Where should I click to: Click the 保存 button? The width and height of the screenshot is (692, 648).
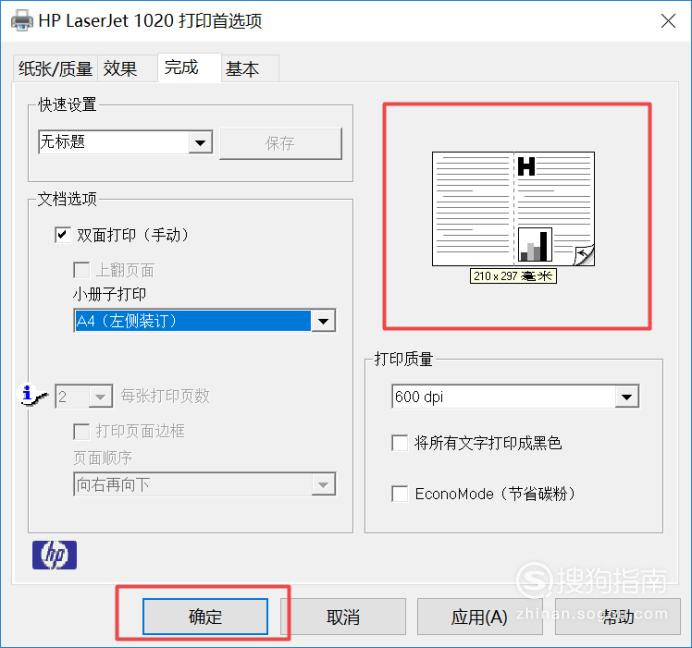(281, 143)
